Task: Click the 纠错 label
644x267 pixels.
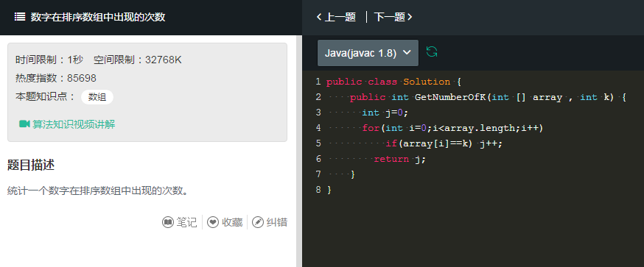Action: point(277,222)
